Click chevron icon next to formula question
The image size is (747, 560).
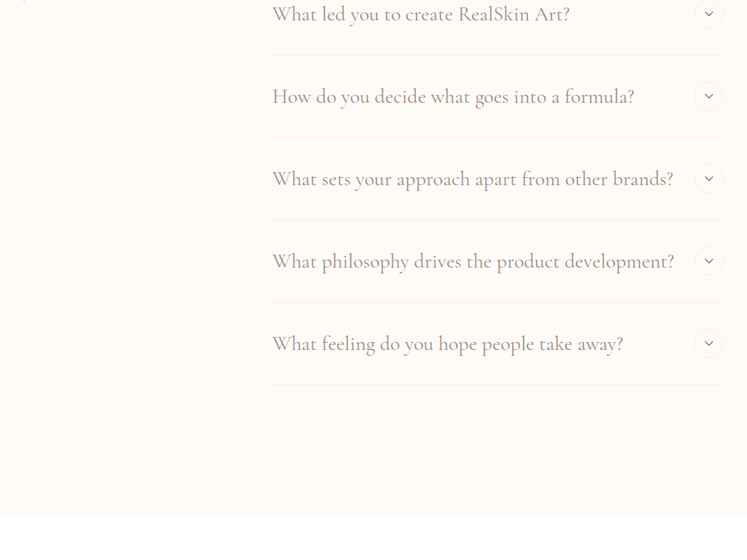point(708,96)
